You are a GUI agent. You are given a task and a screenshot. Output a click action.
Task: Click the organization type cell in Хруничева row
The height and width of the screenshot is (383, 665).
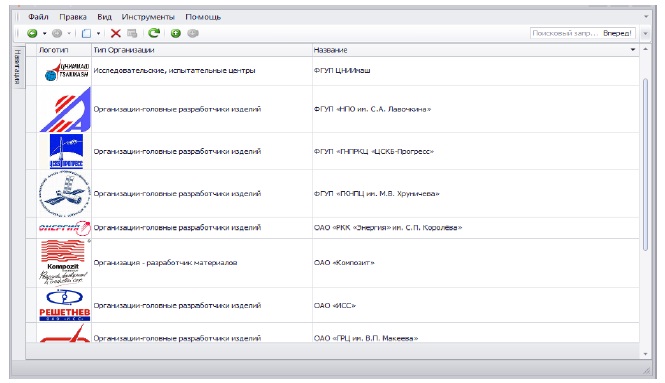pos(202,194)
